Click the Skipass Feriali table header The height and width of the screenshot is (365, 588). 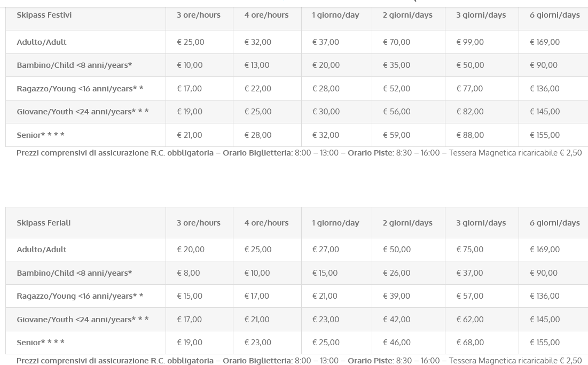(44, 223)
